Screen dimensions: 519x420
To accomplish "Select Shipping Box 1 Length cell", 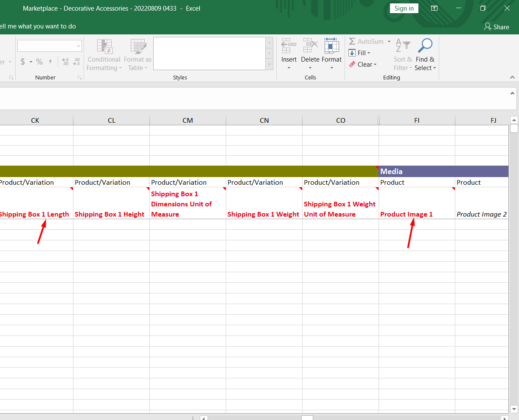I will 36,203.
